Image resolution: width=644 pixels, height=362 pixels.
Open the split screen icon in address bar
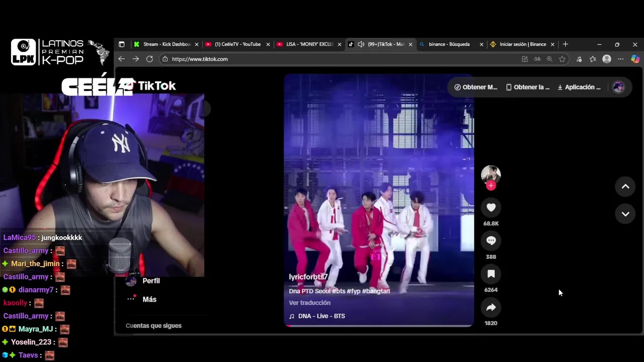525,59
